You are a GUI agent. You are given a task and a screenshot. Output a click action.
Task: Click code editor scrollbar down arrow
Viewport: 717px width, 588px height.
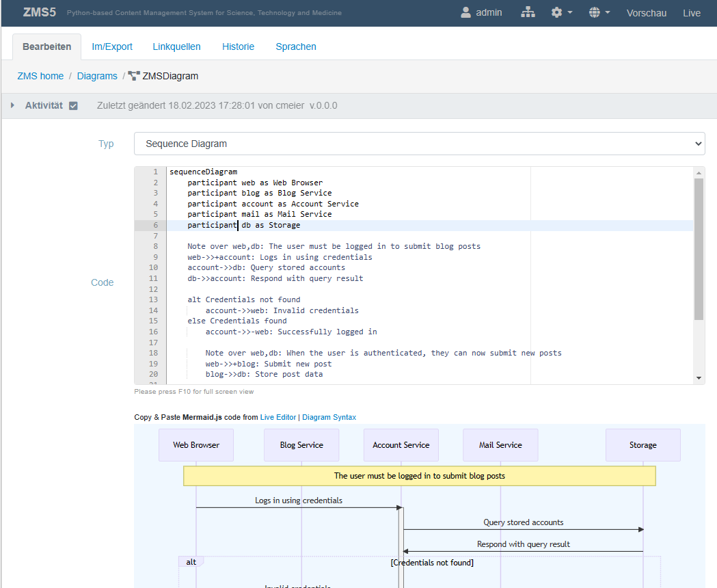pyautogui.click(x=699, y=378)
